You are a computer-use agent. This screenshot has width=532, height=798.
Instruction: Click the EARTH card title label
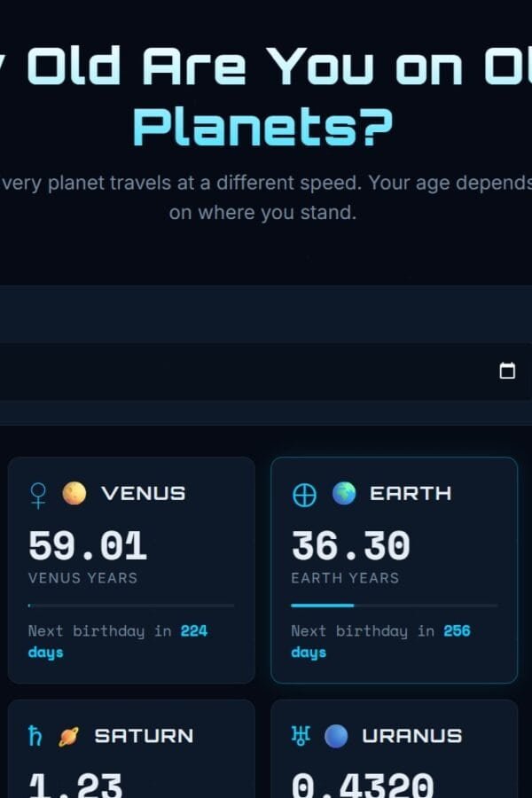pyautogui.click(x=410, y=494)
